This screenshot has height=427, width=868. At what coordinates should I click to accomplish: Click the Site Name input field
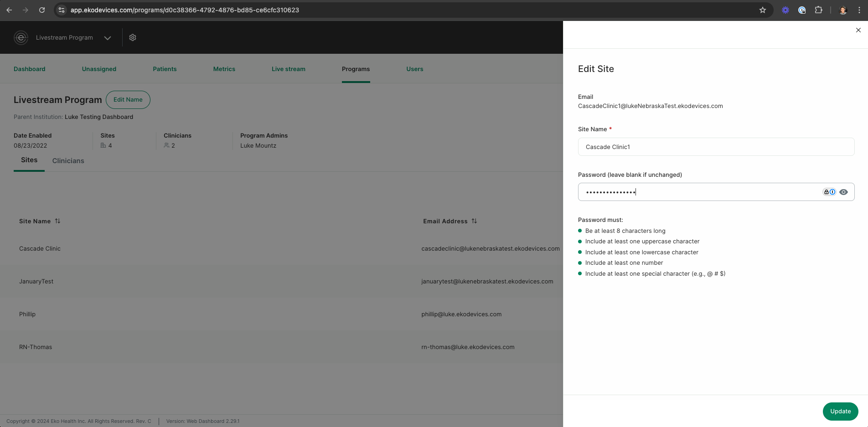point(716,147)
